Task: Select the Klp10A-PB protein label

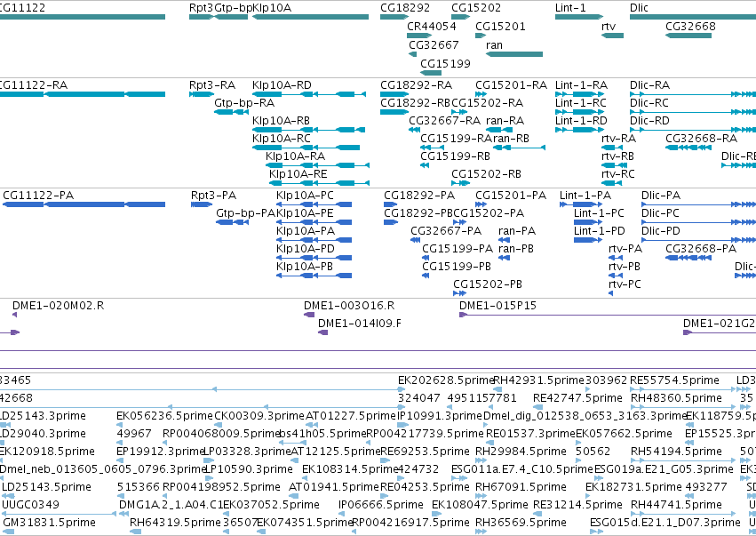Action: pos(305,267)
